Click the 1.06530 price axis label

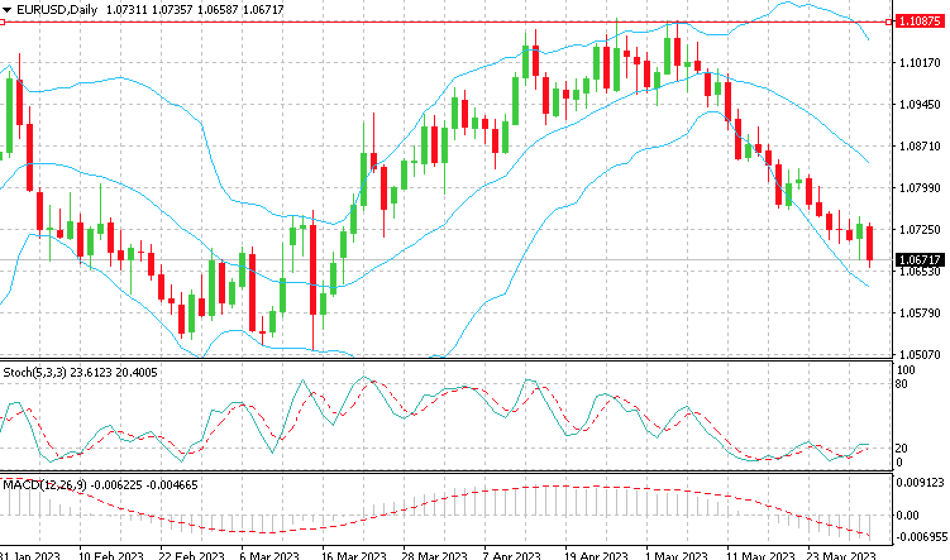coord(920,271)
